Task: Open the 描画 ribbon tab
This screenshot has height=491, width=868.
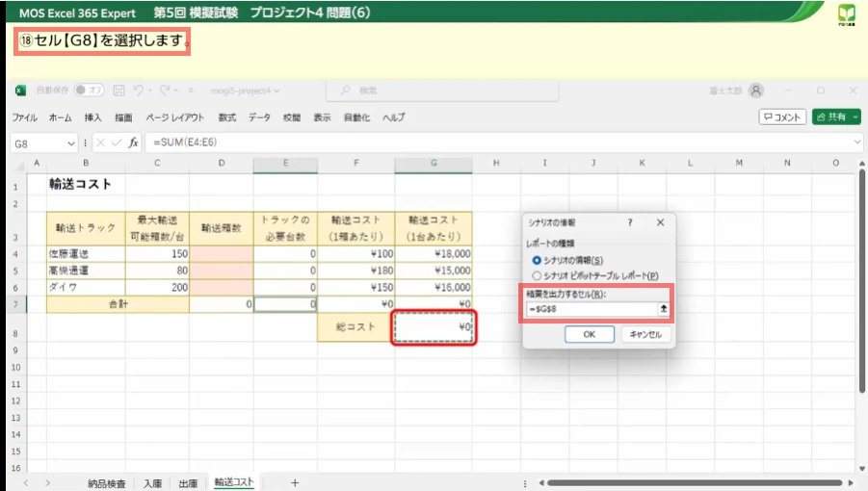Action: click(x=123, y=117)
